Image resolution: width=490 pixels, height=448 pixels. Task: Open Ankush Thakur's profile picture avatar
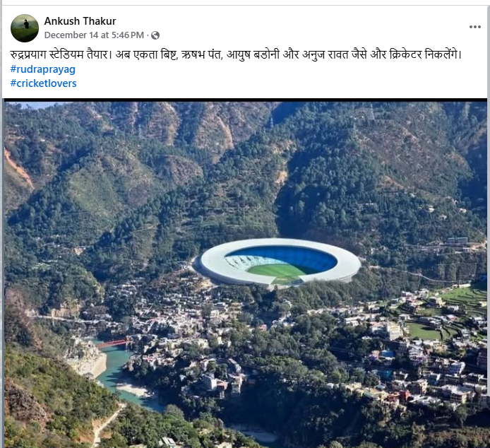click(25, 28)
